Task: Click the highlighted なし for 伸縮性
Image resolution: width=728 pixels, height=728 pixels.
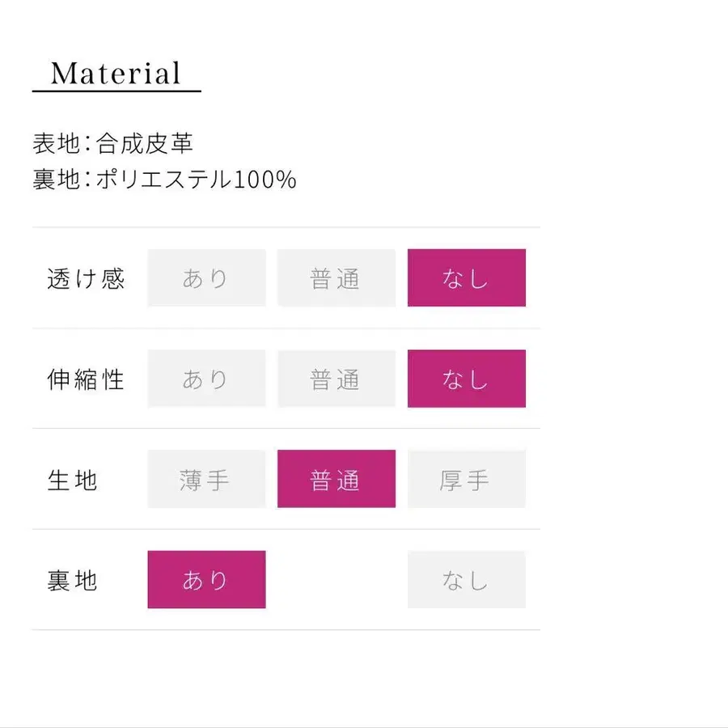Action: [466, 379]
